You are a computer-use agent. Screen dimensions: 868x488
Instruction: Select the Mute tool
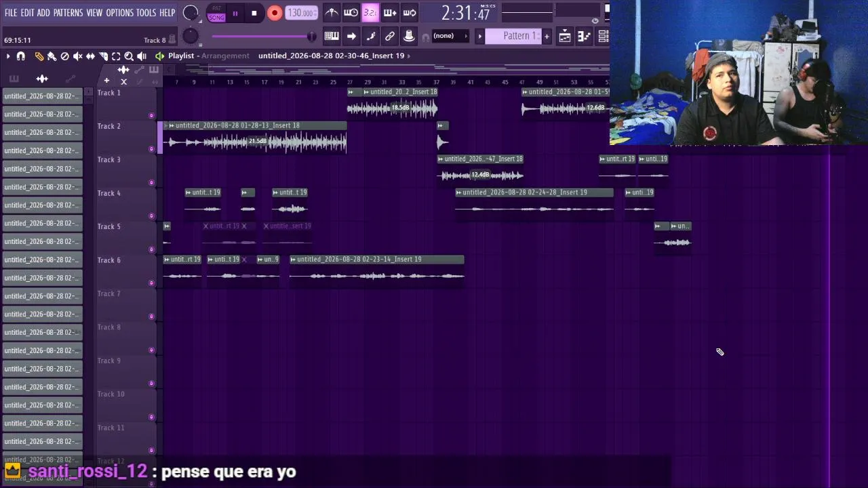click(x=77, y=56)
